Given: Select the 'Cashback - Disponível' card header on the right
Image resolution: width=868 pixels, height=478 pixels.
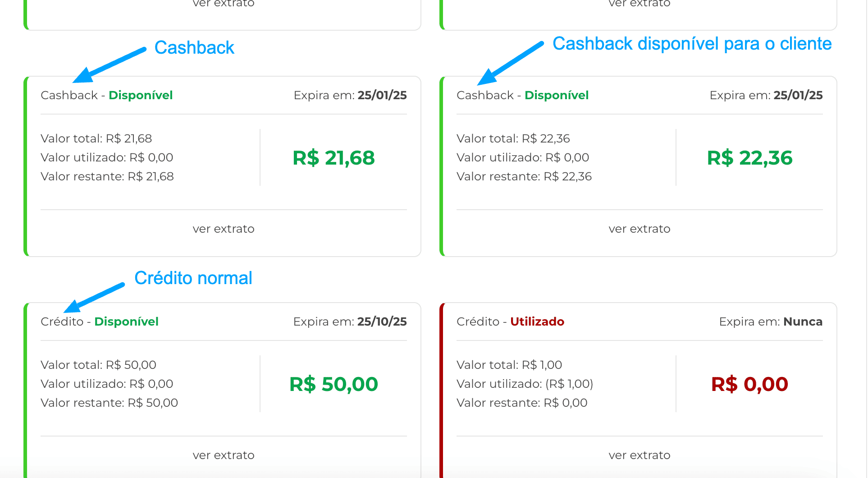Looking at the screenshot, I should coord(523,95).
